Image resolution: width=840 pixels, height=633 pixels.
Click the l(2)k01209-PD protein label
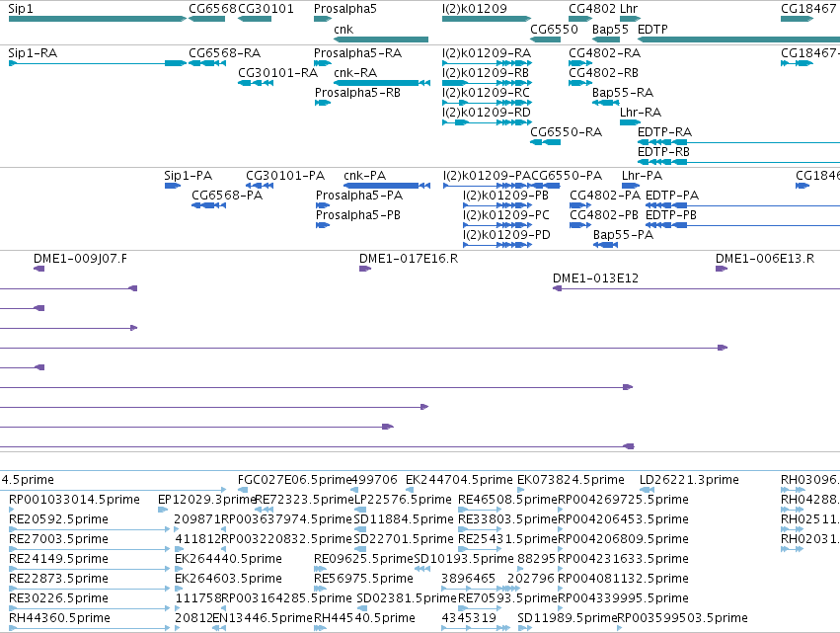click(x=506, y=235)
